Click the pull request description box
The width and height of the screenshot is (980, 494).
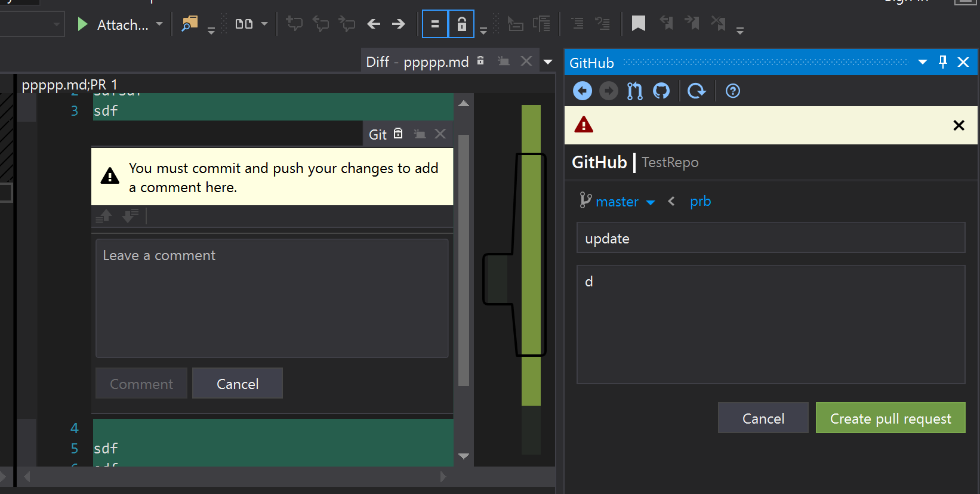771,325
